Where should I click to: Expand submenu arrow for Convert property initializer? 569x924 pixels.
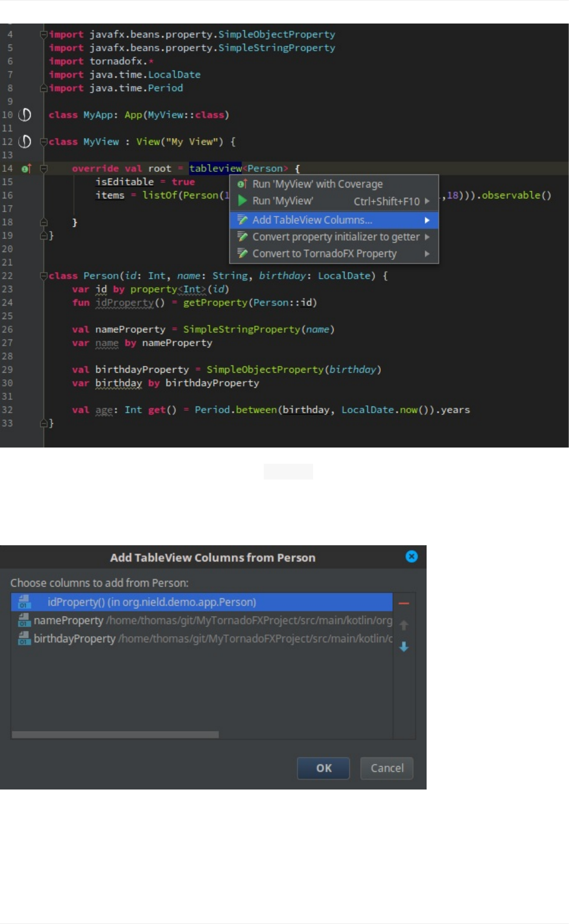pyautogui.click(x=427, y=237)
